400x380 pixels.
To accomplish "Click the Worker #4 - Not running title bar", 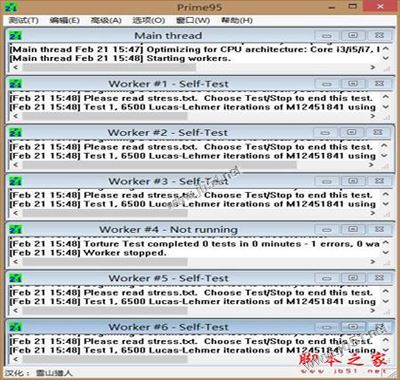I will pos(168,229).
